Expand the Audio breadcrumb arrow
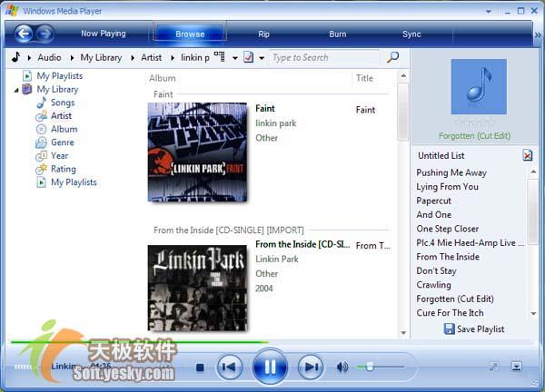Image resolution: width=545 pixels, height=392 pixels. click(x=30, y=58)
